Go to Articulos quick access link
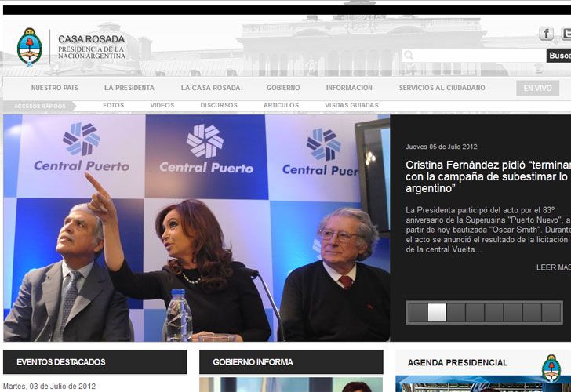The image size is (571, 392). (x=281, y=105)
